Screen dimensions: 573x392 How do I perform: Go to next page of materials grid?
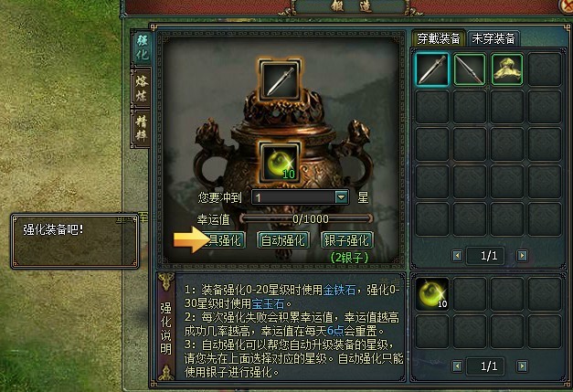[x=522, y=366]
